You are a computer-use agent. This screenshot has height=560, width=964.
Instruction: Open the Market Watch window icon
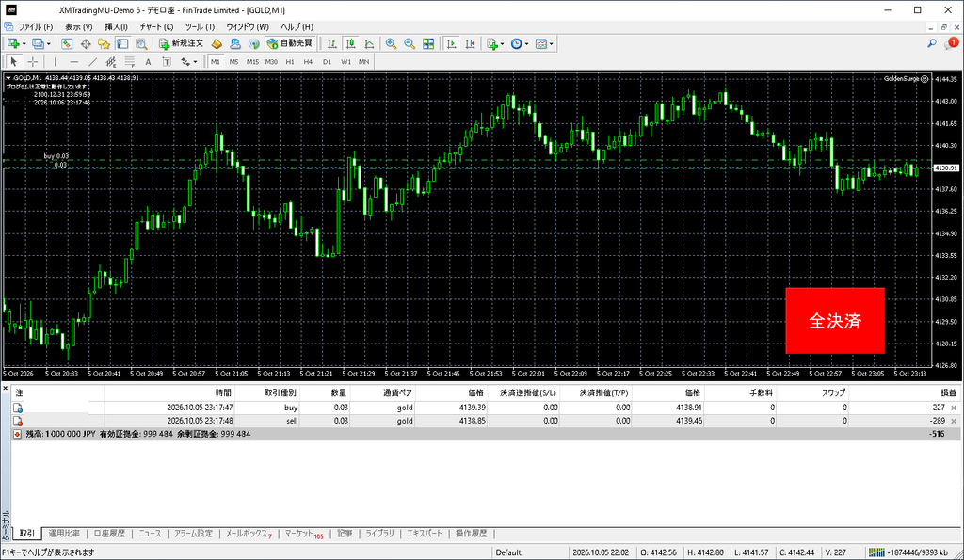[67, 43]
